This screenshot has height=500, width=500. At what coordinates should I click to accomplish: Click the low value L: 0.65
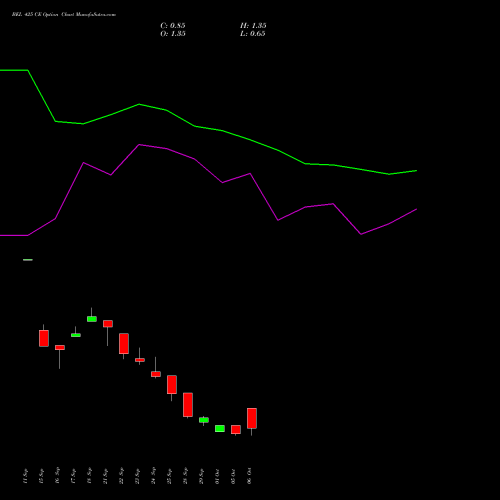253,34
